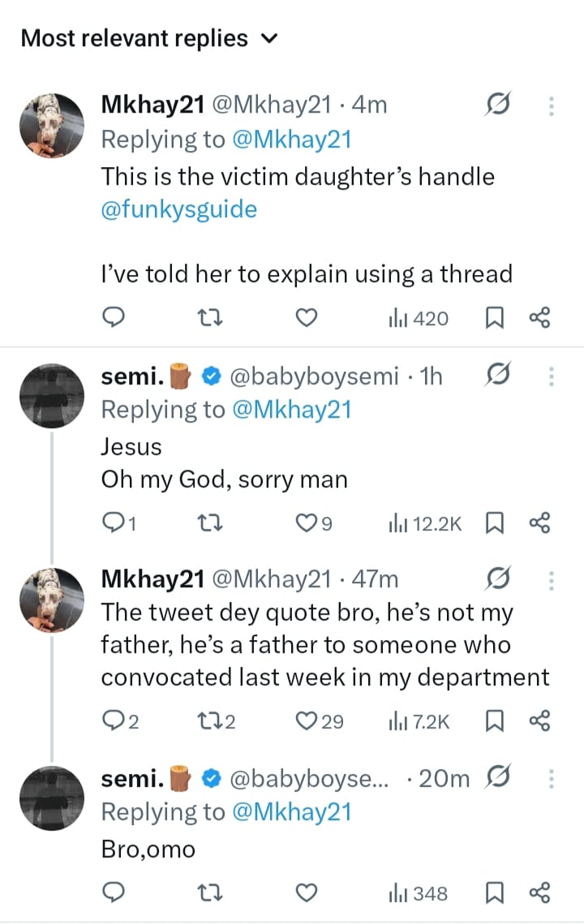The image size is (584, 924).
Task: Bookmark the tweet with 420 views
Action: coord(494,319)
